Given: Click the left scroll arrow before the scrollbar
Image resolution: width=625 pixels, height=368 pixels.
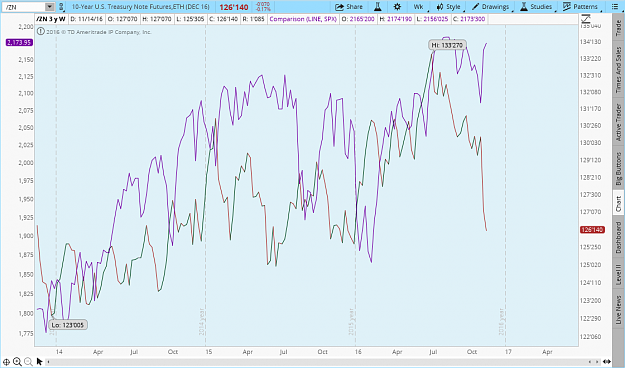Looking at the screenshot, I should click(x=49, y=362).
